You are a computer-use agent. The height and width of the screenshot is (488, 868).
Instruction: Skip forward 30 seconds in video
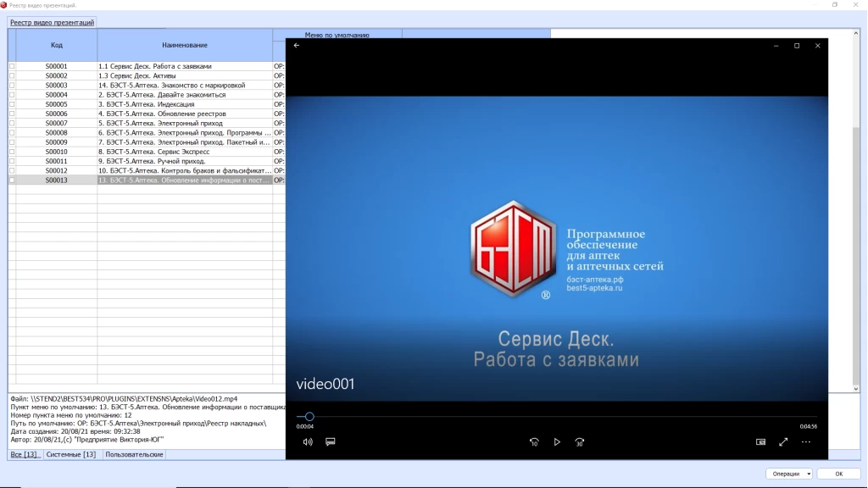[x=580, y=442]
